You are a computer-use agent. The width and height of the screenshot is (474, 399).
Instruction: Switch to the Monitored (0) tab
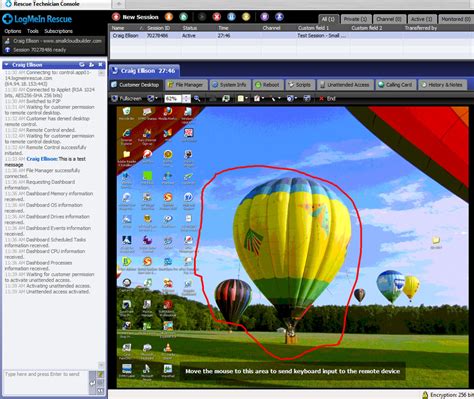[x=456, y=19]
